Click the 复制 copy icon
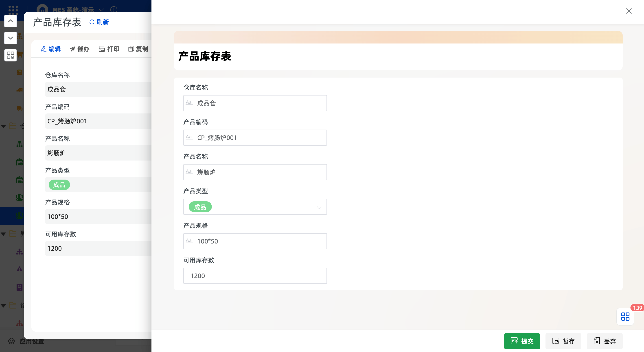644x352 pixels. tap(131, 49)
